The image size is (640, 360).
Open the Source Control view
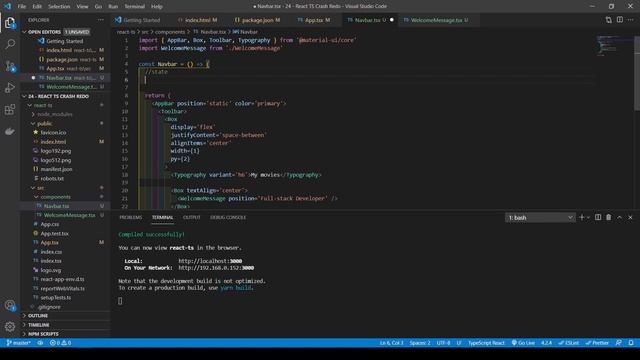pyautogui.click(x=10, y=66)
